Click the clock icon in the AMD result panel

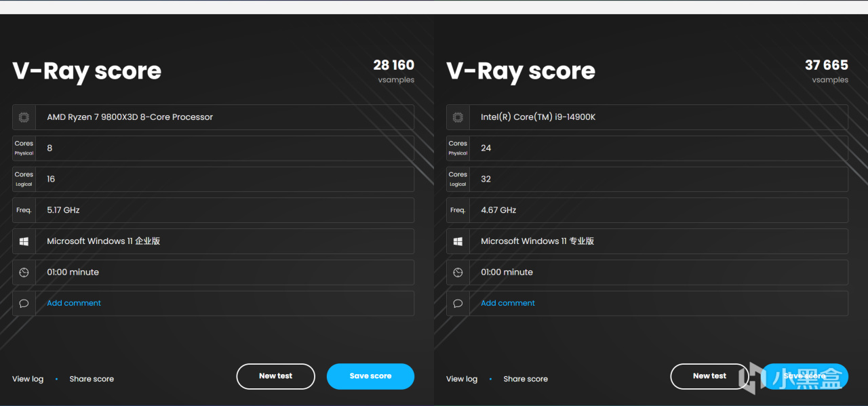coord(24,272)
